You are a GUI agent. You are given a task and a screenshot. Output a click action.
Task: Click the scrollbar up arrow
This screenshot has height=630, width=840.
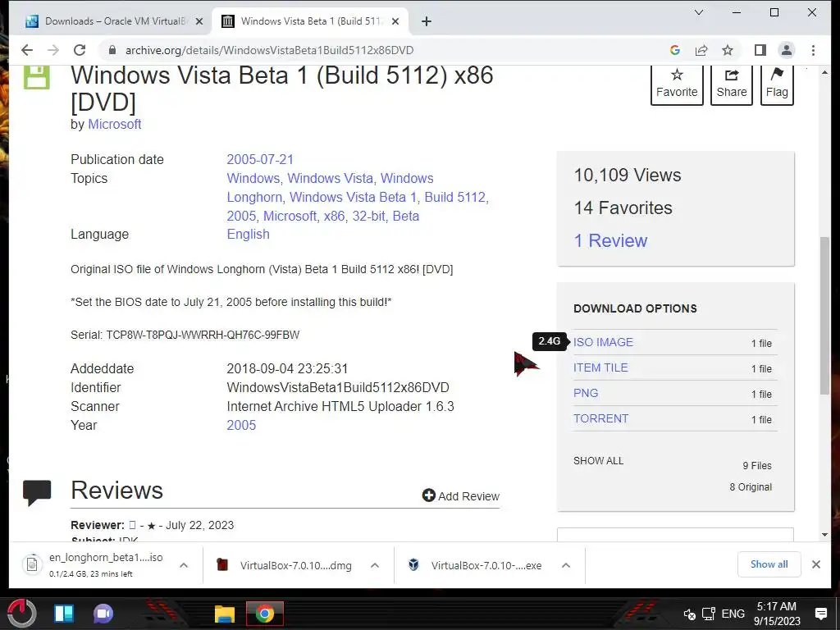(824, 72)
